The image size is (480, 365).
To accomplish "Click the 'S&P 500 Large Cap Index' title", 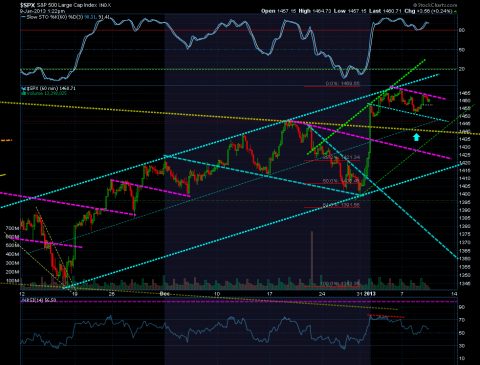I will pos(66,5).
